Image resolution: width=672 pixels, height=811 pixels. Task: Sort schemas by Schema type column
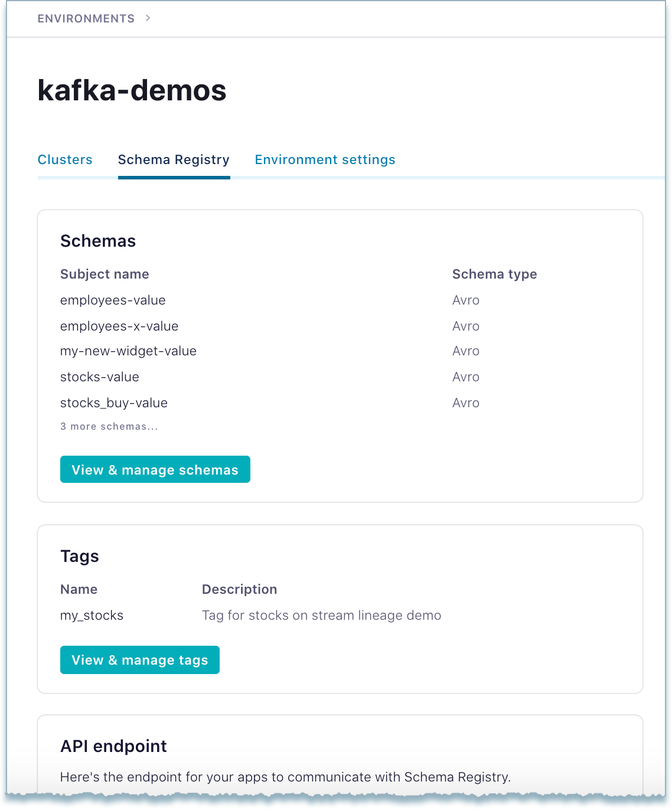coord(495,274)
